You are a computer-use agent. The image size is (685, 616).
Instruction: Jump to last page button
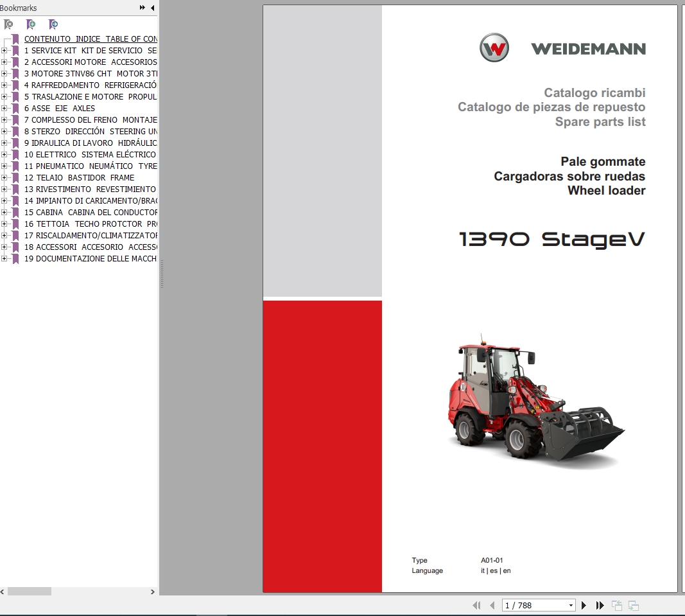tap(600, 606)
